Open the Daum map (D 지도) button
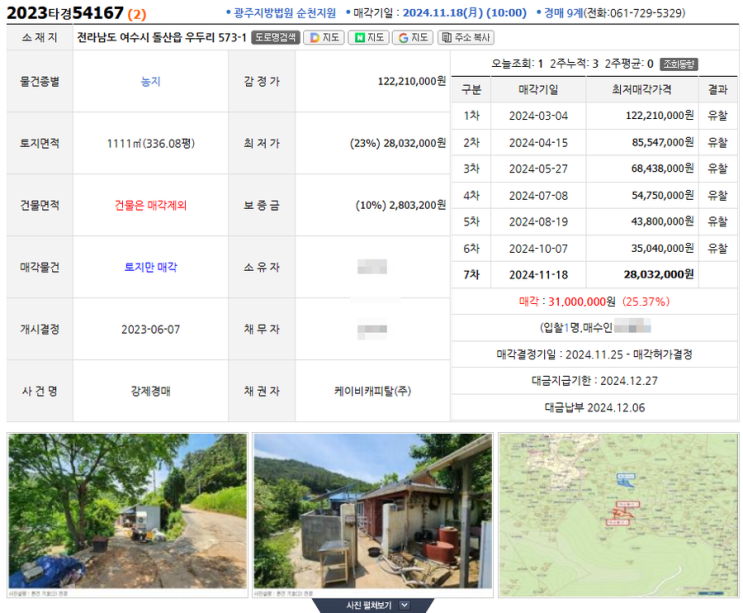Image resolution: width=743 pixels, height=613 pixels. tap(325, 37)
